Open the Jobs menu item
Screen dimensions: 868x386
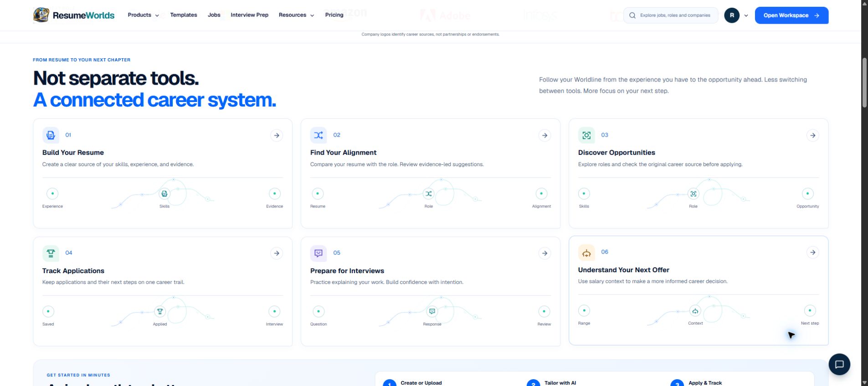(214, 15)
